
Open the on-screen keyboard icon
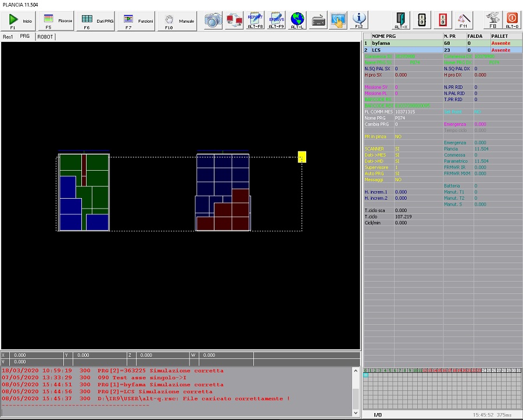click(318, 20)
